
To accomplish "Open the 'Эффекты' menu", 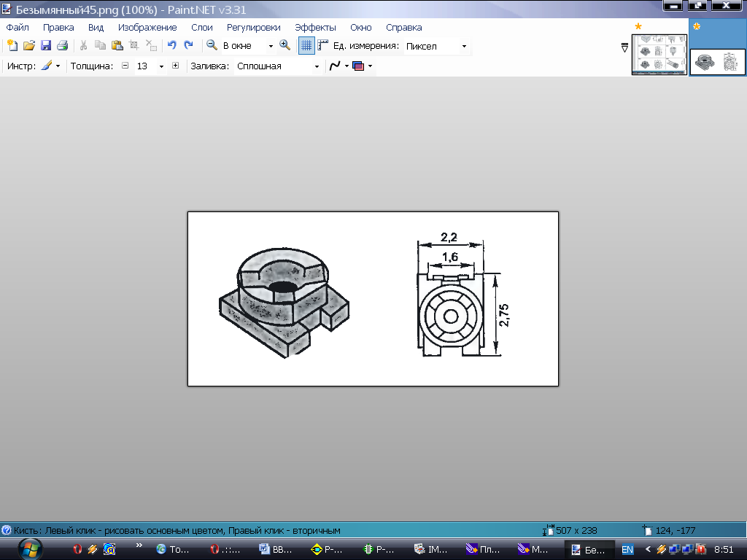I will click(x=315, y=28).
